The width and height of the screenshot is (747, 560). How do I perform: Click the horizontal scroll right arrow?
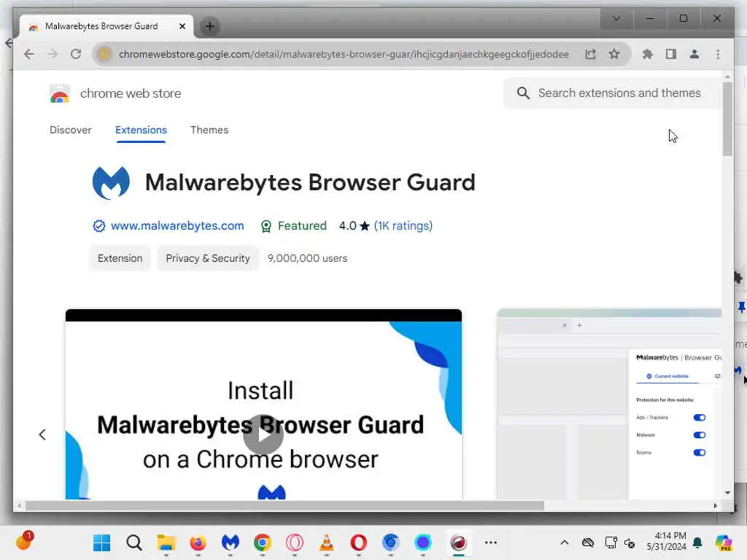click(715, 506)
